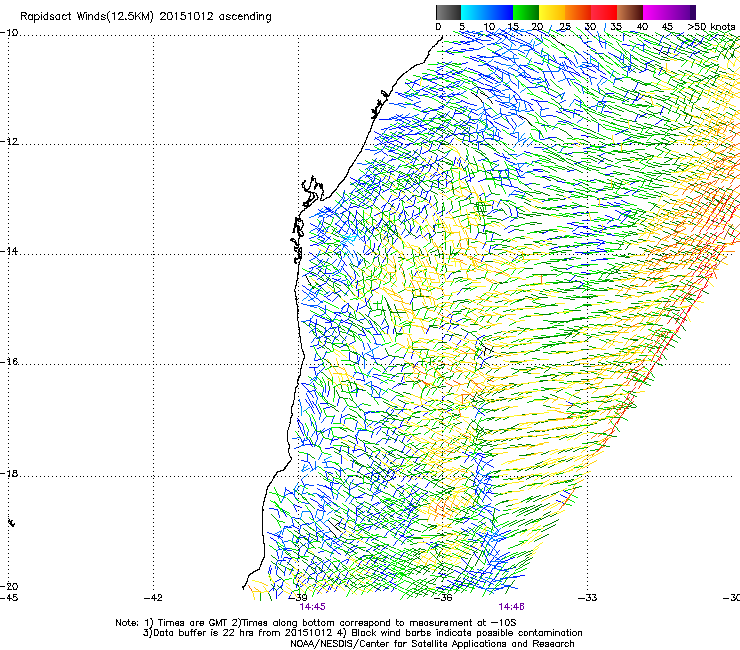Click the cyan-blue 5-15 knots color segment
The width and height of the screenshot is (740, 650).
(x=487, y=12)
